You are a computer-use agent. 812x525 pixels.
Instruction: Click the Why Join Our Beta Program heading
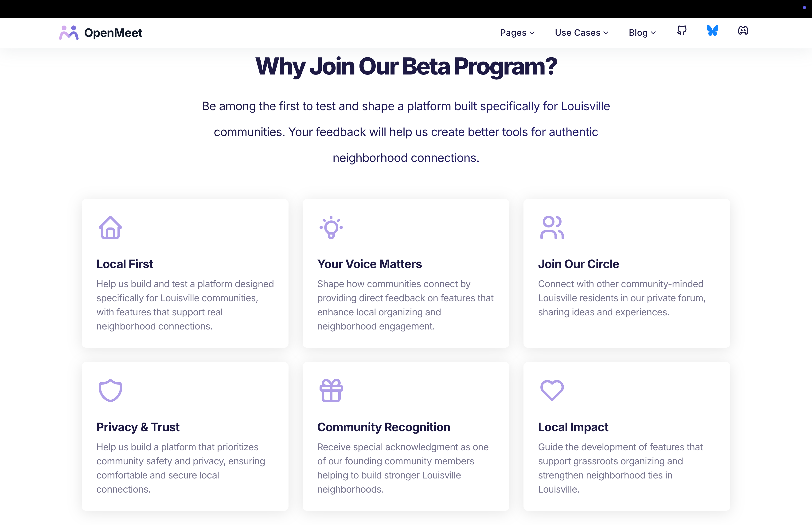406,67
